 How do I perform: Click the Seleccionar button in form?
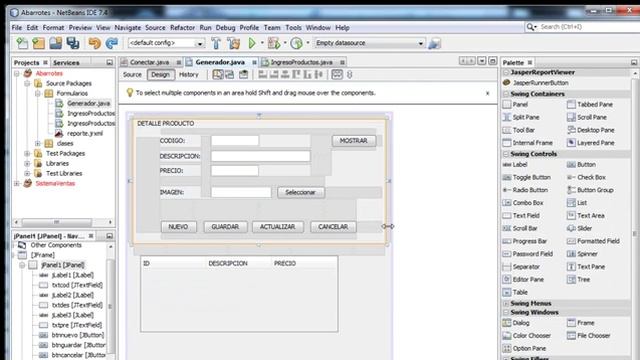[x=300, y=192]
